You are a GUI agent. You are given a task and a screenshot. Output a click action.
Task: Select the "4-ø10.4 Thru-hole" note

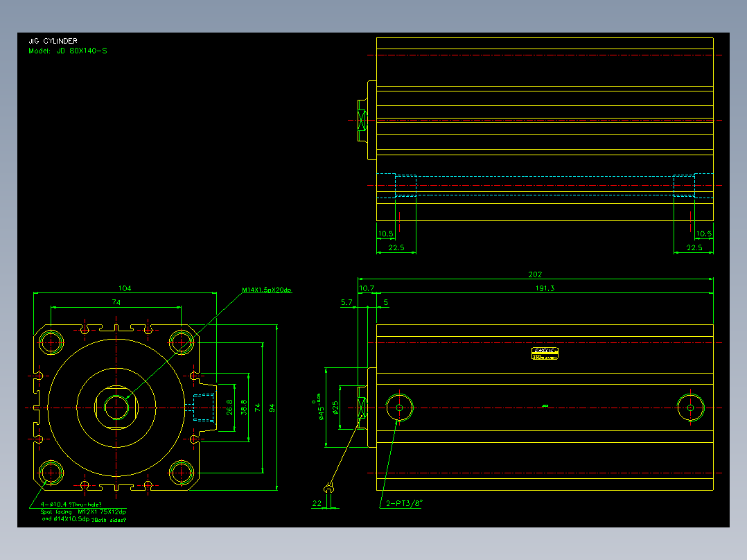[71, 505]
